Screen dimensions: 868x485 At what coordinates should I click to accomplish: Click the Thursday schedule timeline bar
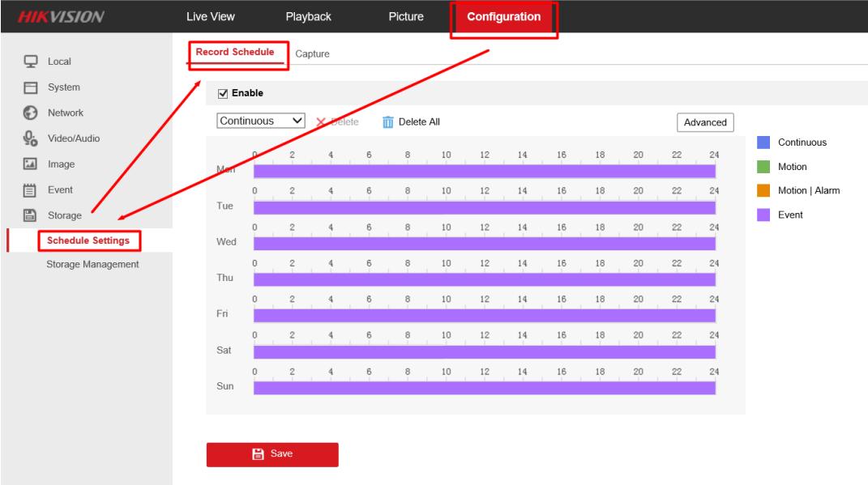point(485,280)
